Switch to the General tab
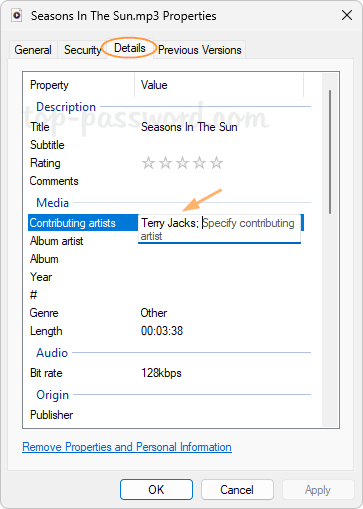 click(x=33, y=50)
